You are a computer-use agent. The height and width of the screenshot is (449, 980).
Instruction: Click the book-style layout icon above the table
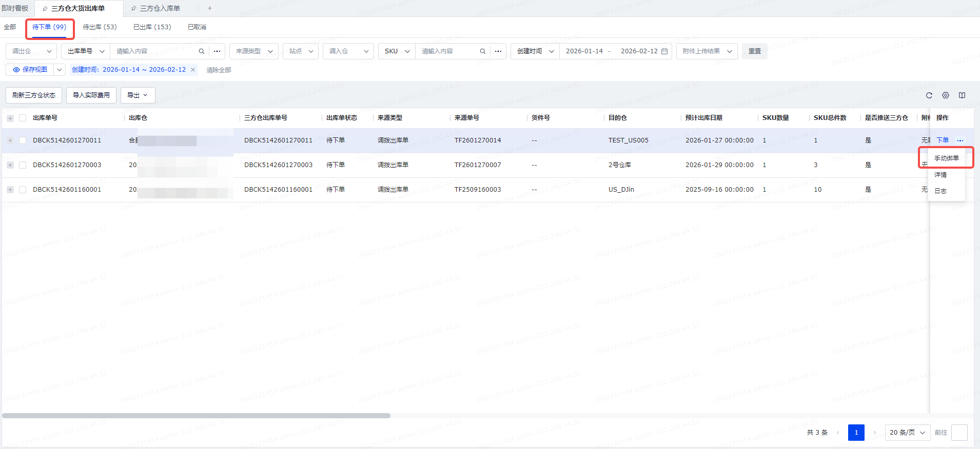[962, 95]
